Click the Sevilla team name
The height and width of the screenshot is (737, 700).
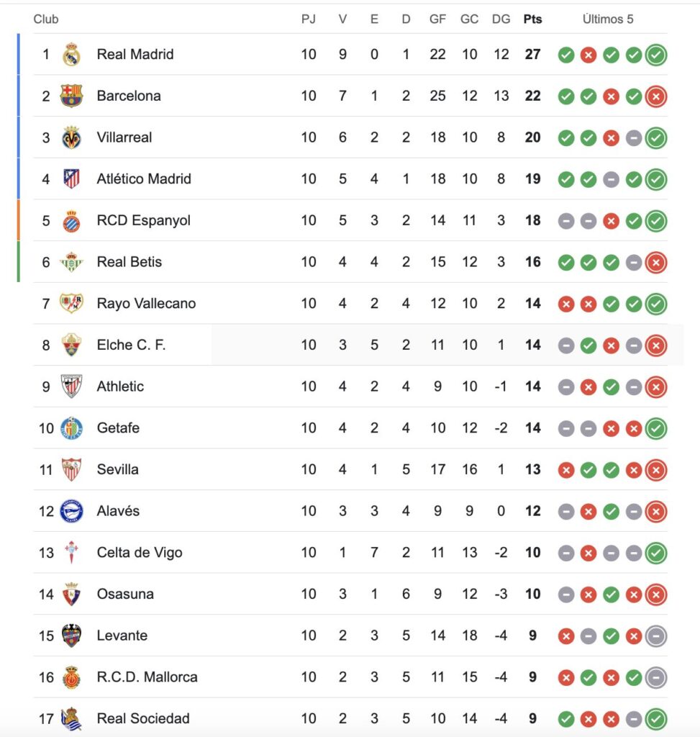point(118,469)
